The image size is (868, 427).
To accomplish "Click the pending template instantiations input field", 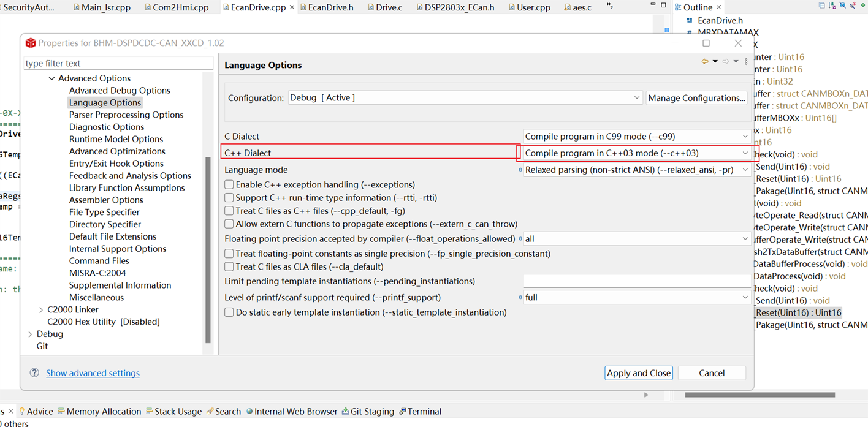I will point(637,281).
